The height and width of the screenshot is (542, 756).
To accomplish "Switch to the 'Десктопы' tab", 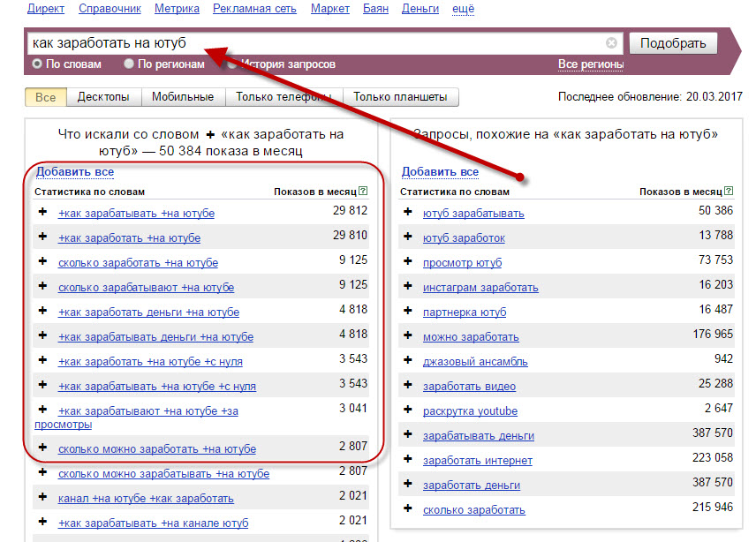I will (103, 97).
